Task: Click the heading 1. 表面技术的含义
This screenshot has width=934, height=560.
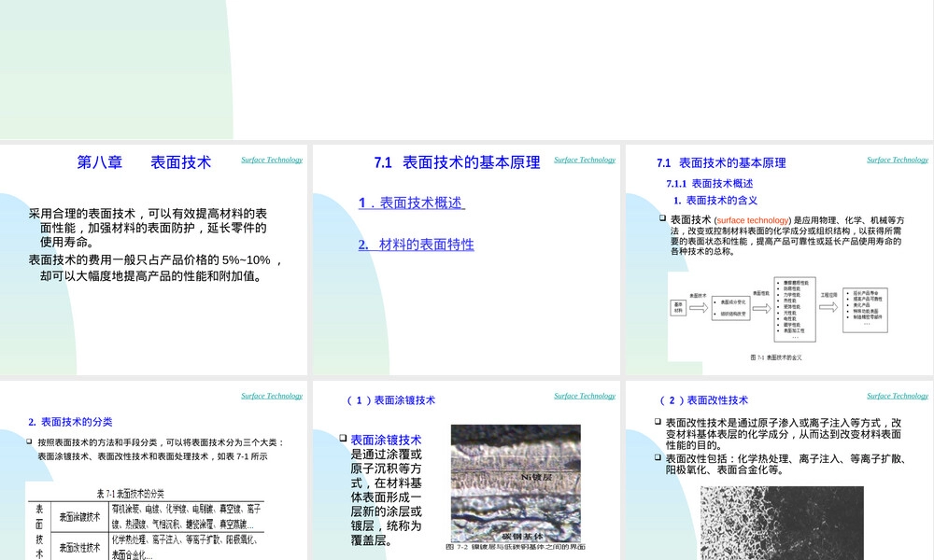Action: coord(715,201)
